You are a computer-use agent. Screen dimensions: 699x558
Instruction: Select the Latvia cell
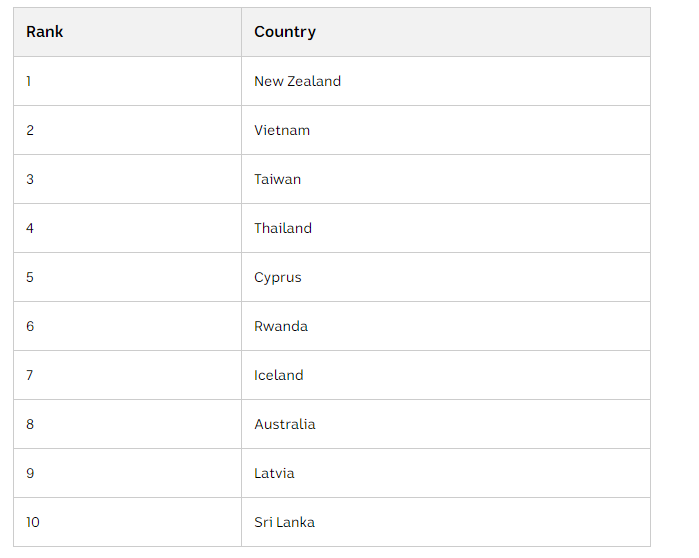446,473
